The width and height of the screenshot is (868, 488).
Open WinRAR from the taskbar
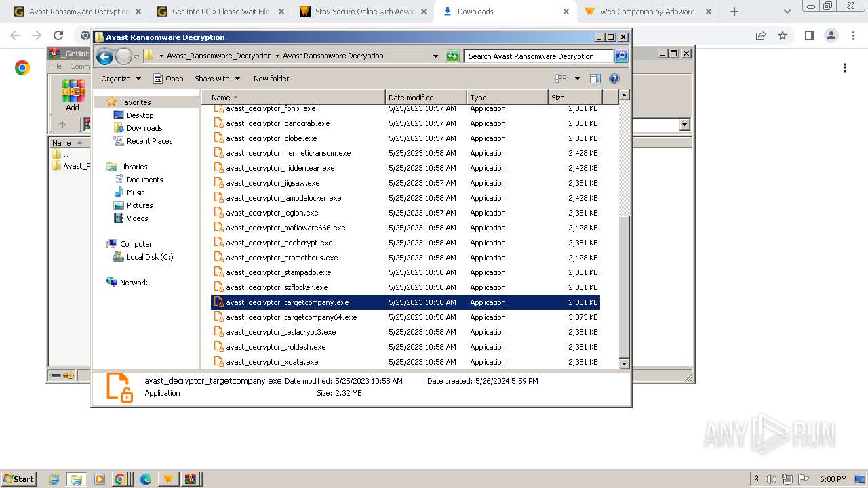tap(191, 479)
